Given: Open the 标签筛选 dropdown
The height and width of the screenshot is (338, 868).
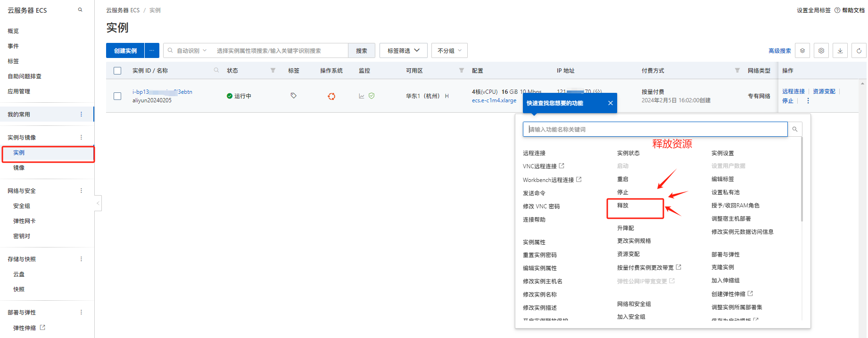Looking at the screenshot, I should [404, 50].
